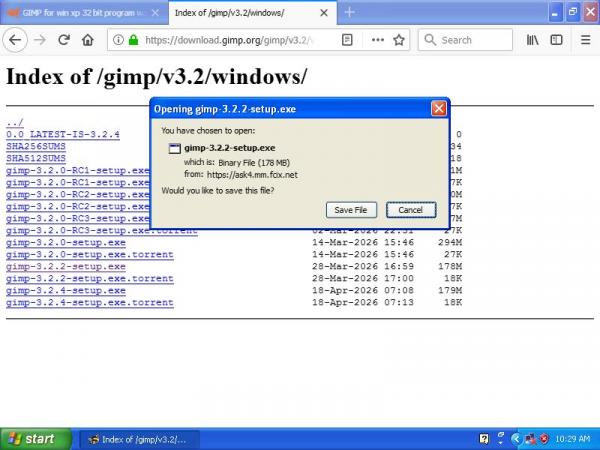Click the network computers tray icon
Image resolution: width=600 pixels, height=450 pixels.
click(531, 439)
